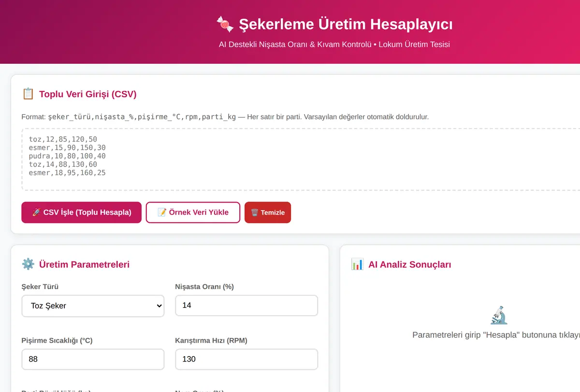Click the AI Analiz Sonuçları heading

[x=409, y=264]
